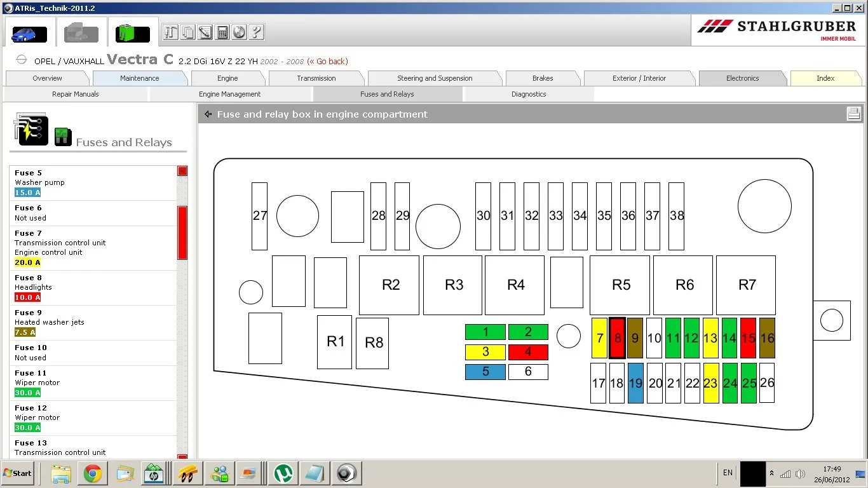
Task: Select Fuse 11 Wiper motor entry
Action: (93, 383)
